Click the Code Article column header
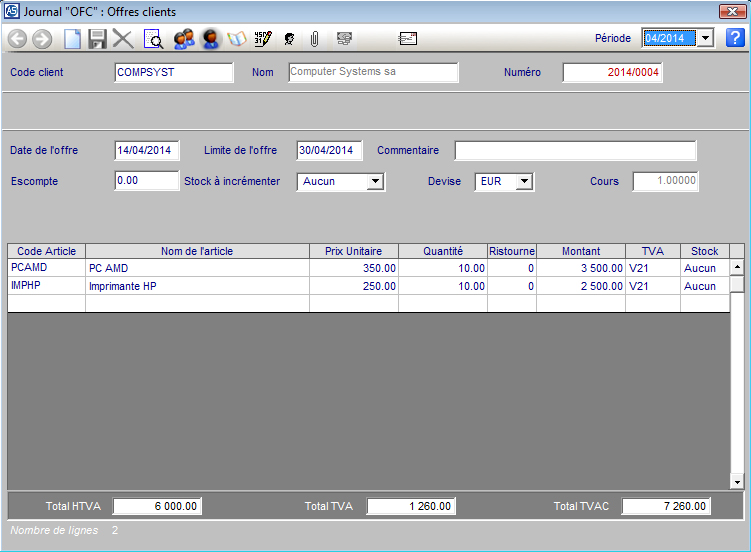The image size is (751, 552). point(46,251)
